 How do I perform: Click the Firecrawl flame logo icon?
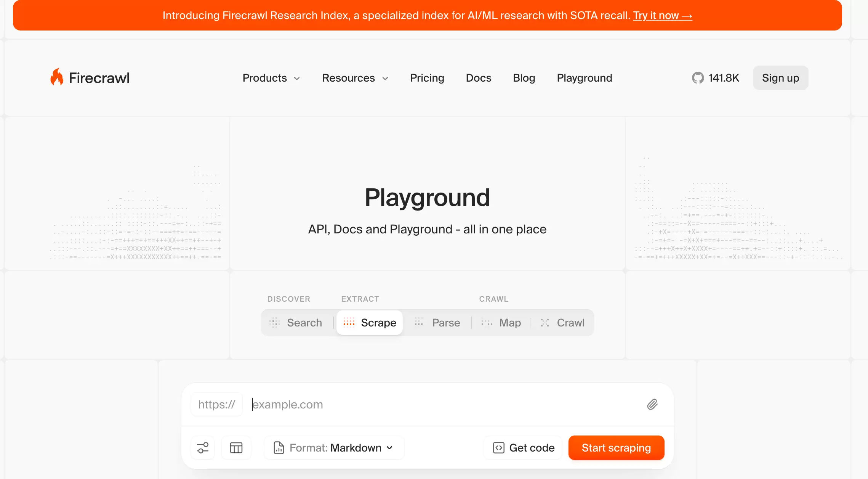pos(57,77)
